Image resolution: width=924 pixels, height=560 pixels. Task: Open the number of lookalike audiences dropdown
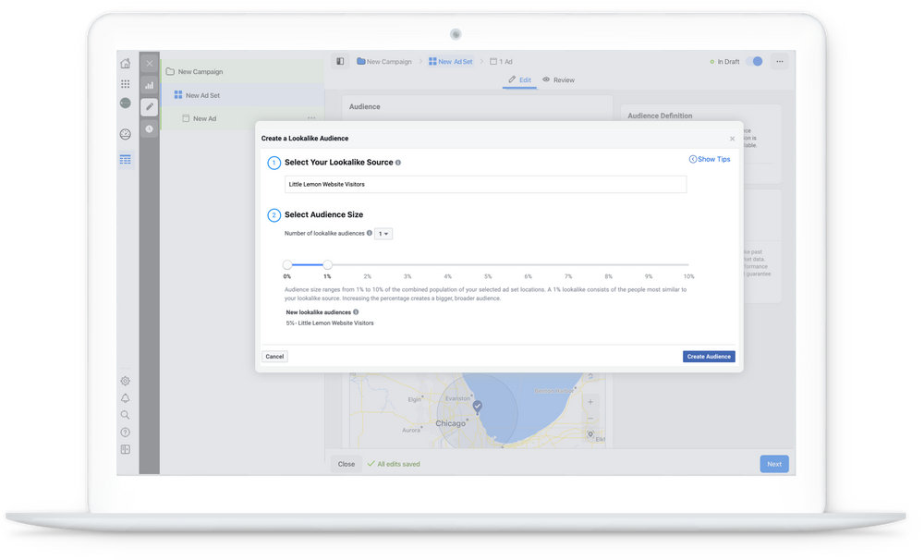[x=383, y=234]
